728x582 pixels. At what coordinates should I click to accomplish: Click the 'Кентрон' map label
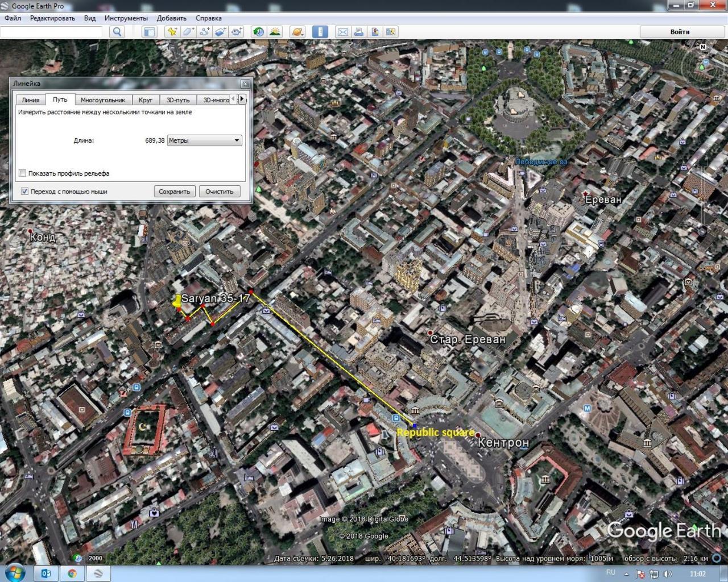[x=503, y=442]
